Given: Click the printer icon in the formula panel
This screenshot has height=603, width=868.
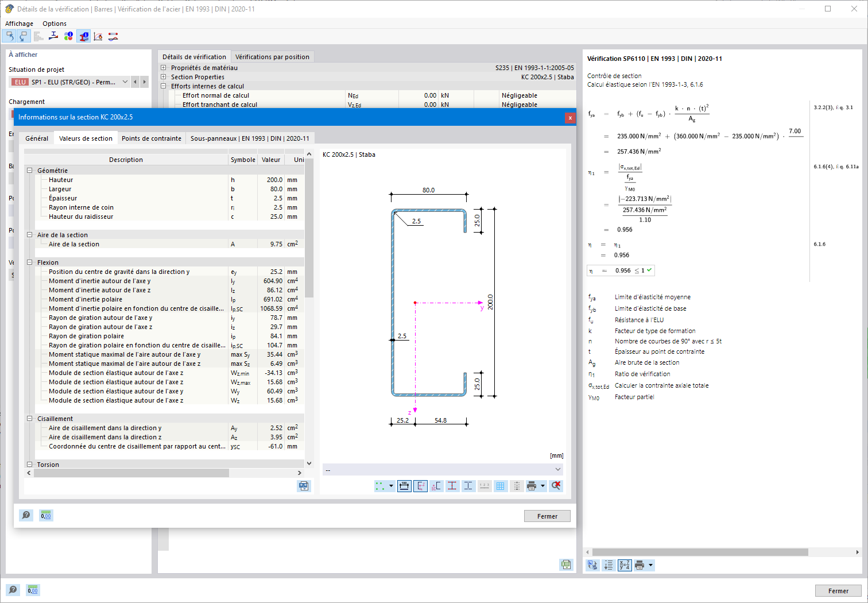Looking at the screenshot, I should pyautogui.click(x=640, y=565).
